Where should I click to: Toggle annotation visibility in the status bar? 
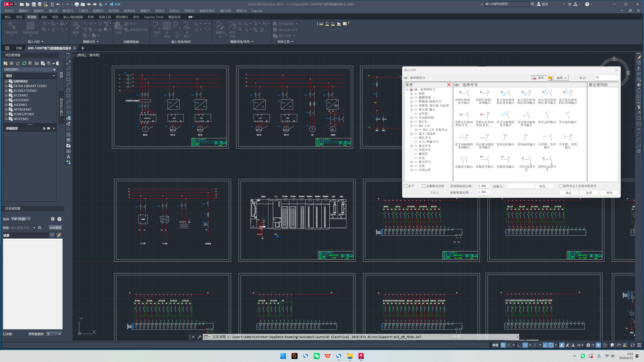tap(562, 345)
